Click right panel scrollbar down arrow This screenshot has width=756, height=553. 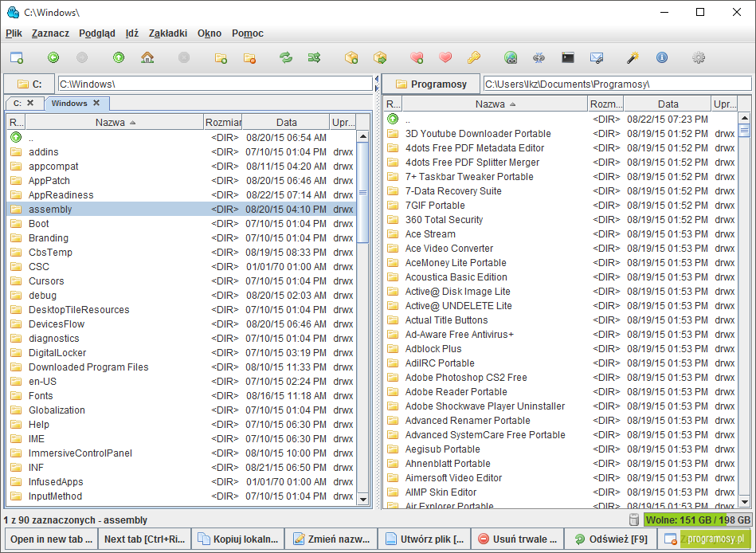click(744, 502)
